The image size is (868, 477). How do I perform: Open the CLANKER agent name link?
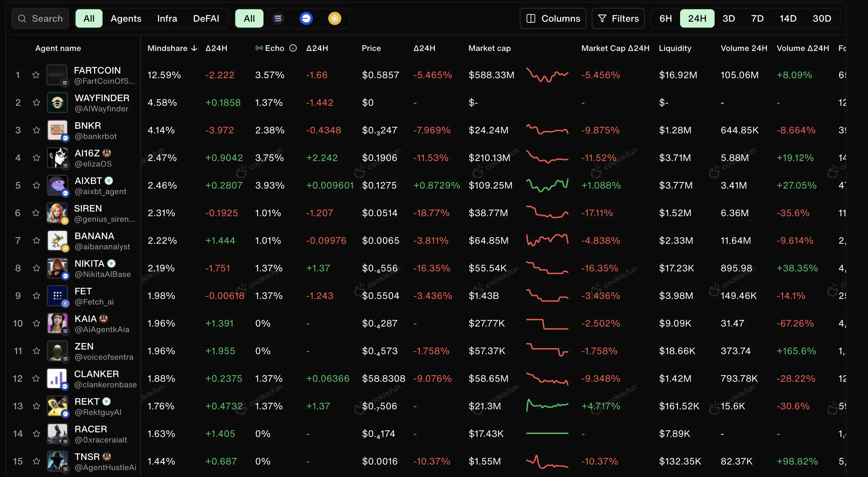[x=96, y=374]
